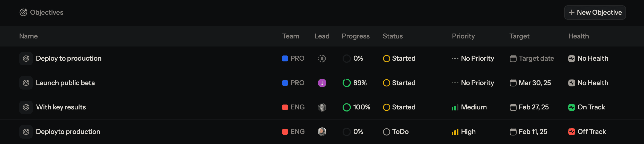
Task: Click the New Objective button
Action: pos(595,12)
